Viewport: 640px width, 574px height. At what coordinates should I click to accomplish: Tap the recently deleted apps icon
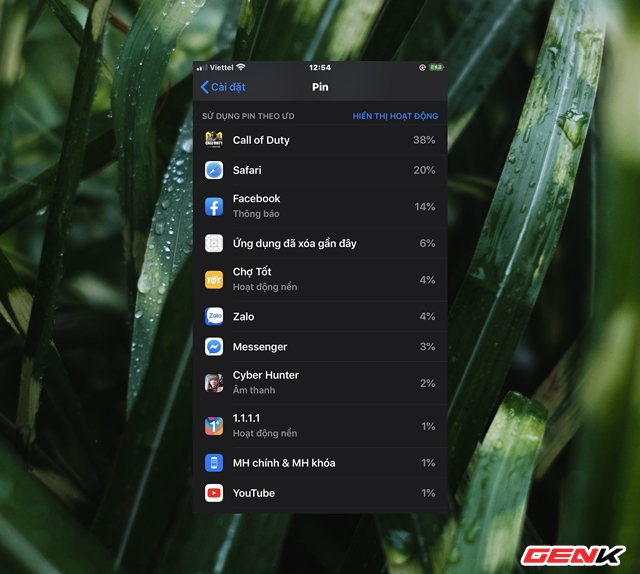tap(213, 243)
